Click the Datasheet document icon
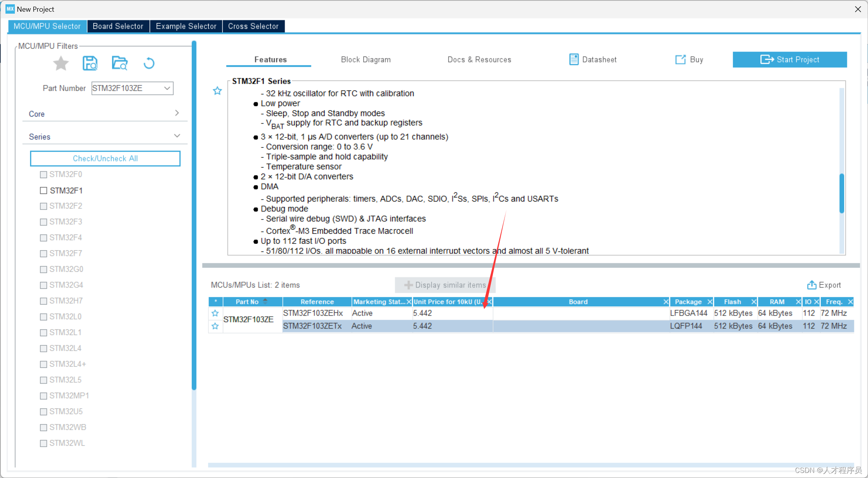 click(574, 59)
